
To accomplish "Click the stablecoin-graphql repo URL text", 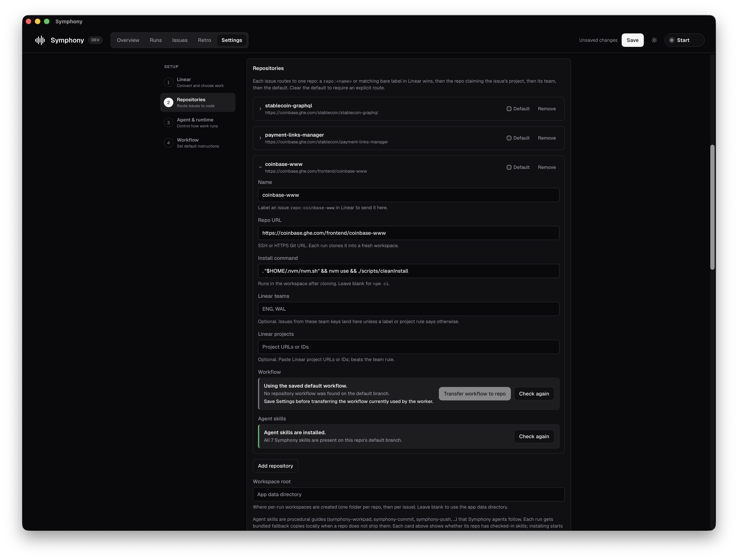I will tap(321, 113).
